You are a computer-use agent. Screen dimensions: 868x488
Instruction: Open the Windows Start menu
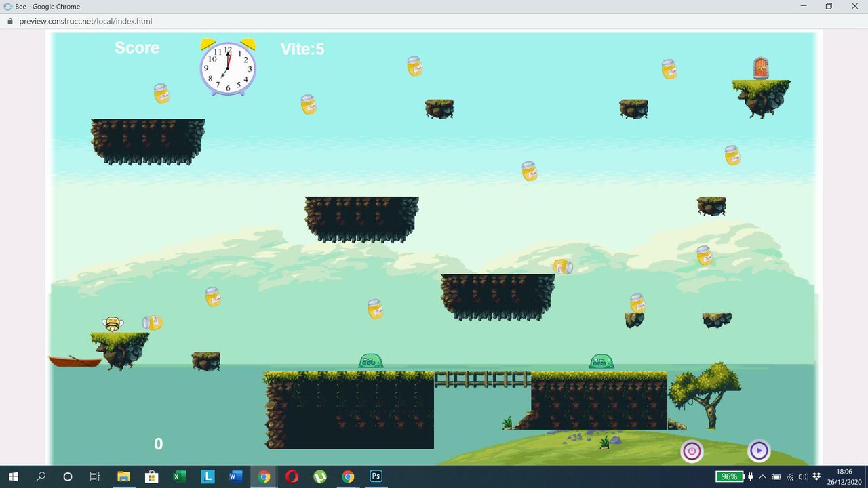(13, 476)
